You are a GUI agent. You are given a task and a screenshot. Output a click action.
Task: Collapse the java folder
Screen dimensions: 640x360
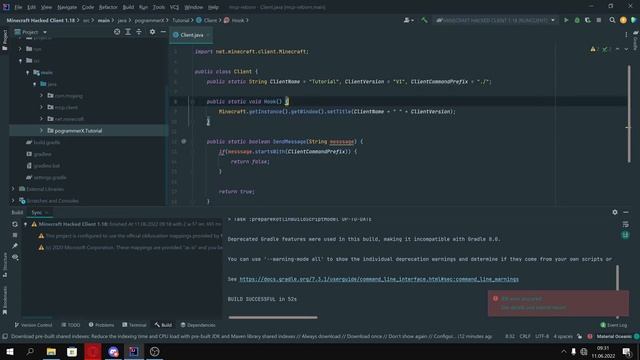point(34,84)
